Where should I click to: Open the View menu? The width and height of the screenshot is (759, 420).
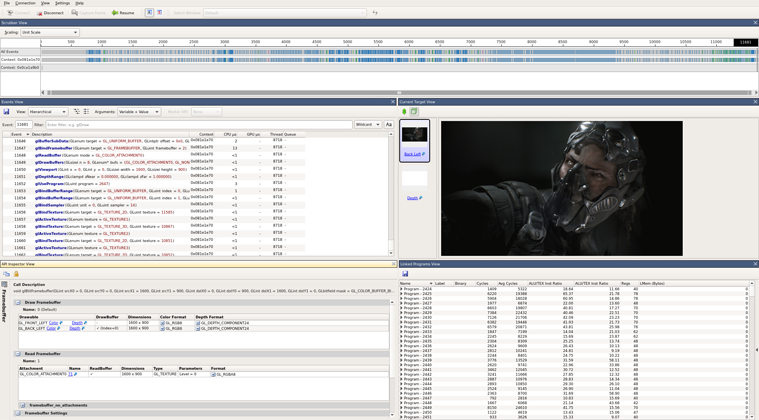pyautogui.click(x=45, y=3)
